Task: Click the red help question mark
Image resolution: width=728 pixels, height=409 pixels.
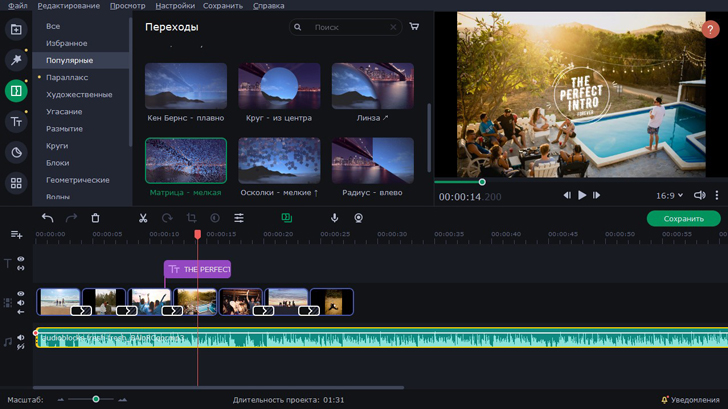Action: coord(711,30)
